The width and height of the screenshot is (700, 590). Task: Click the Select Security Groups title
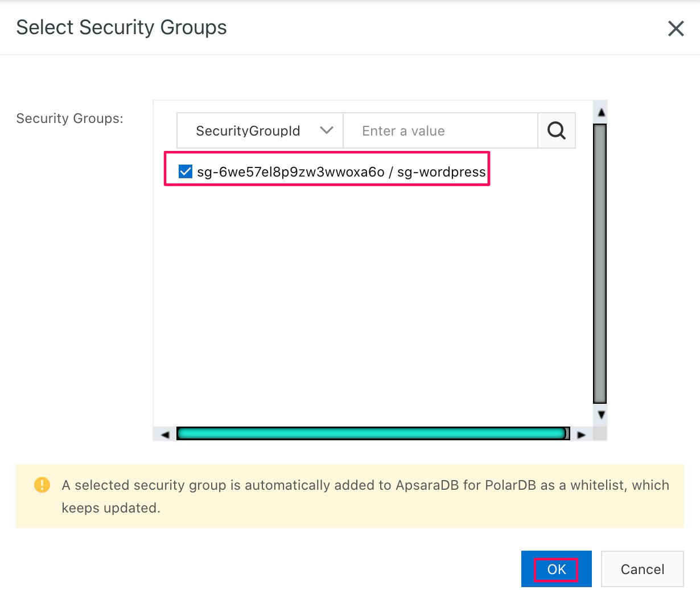121,27
